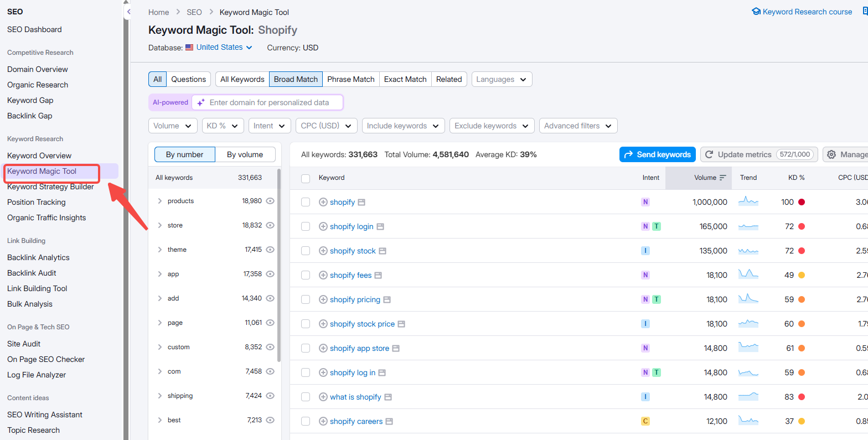This screenshot has height=440, width=868.
Task: Open Site Audit in sidebar
Action: [24, 344]
